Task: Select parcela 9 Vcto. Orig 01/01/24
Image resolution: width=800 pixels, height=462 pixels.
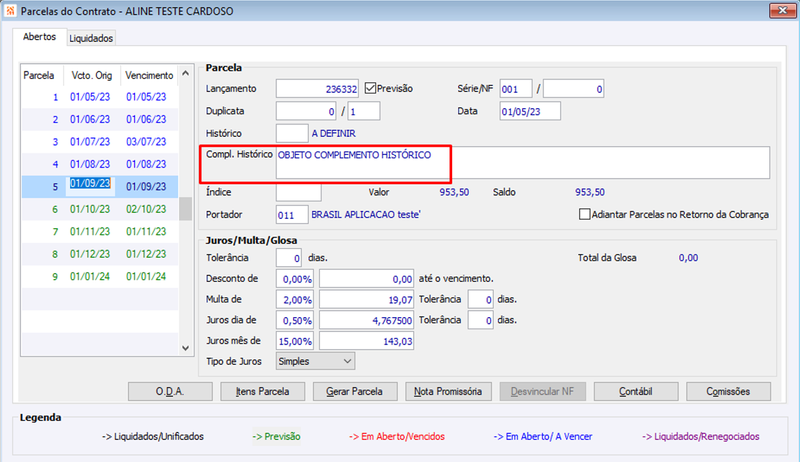Action: pyautogui.click(x=90, y=276)
